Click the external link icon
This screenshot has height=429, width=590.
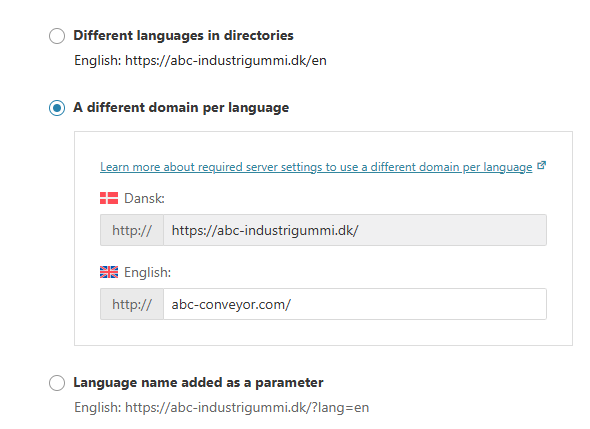click(541, 165)
